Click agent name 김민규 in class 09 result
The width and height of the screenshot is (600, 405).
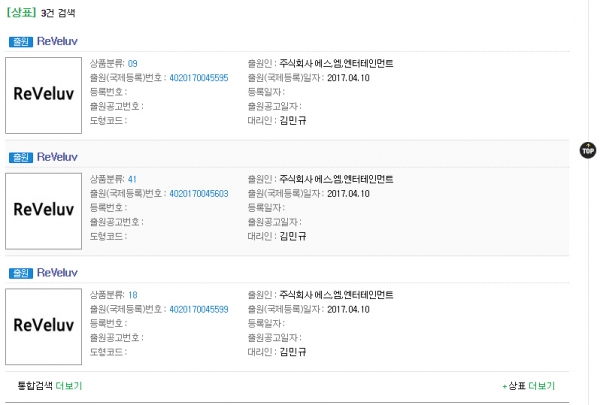pyautogui.click(x=293, y=120)
